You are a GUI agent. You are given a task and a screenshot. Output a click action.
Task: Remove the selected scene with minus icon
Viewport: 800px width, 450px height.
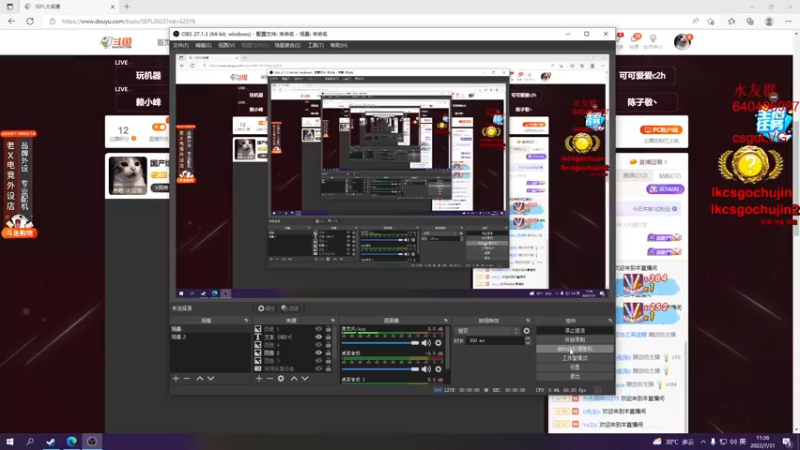[x=187, y=379]
